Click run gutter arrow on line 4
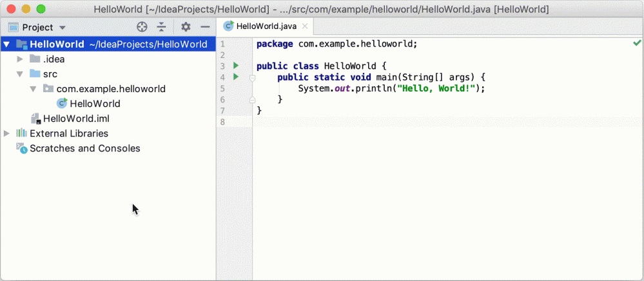 pos(236,77)
